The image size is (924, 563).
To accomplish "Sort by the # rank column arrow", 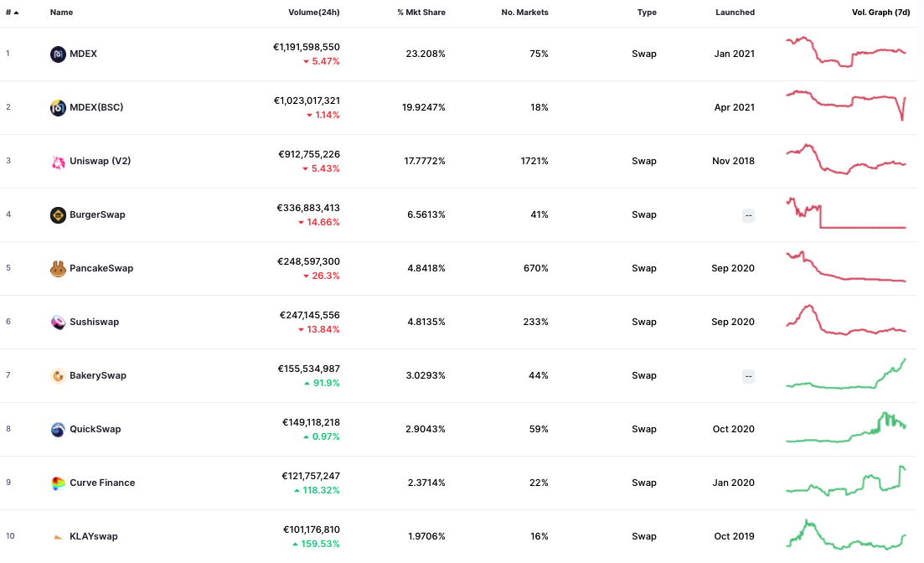I will [x=17, y=13].
